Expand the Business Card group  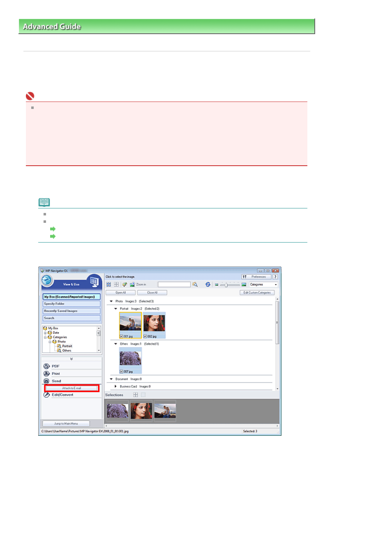[x=115, y=386]
